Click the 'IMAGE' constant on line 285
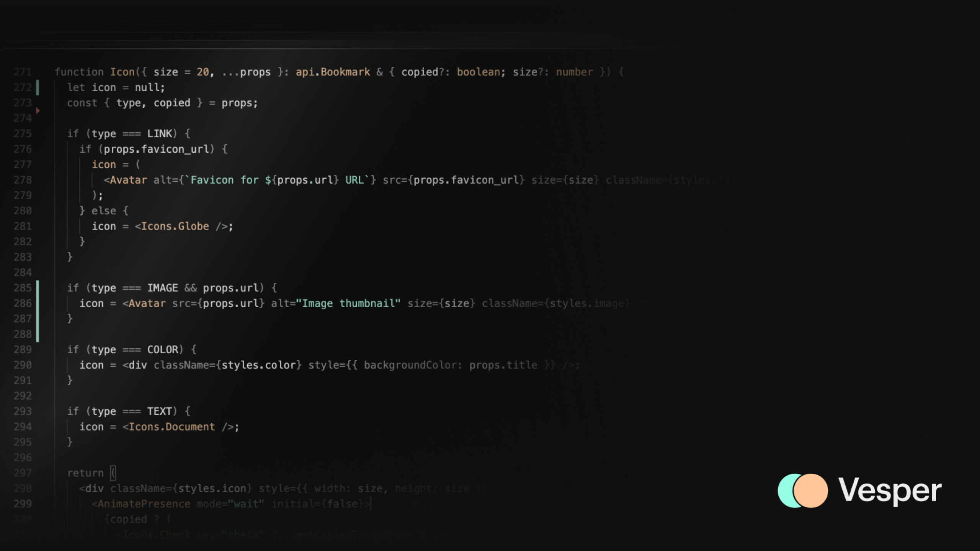 [x=163, y=288]
